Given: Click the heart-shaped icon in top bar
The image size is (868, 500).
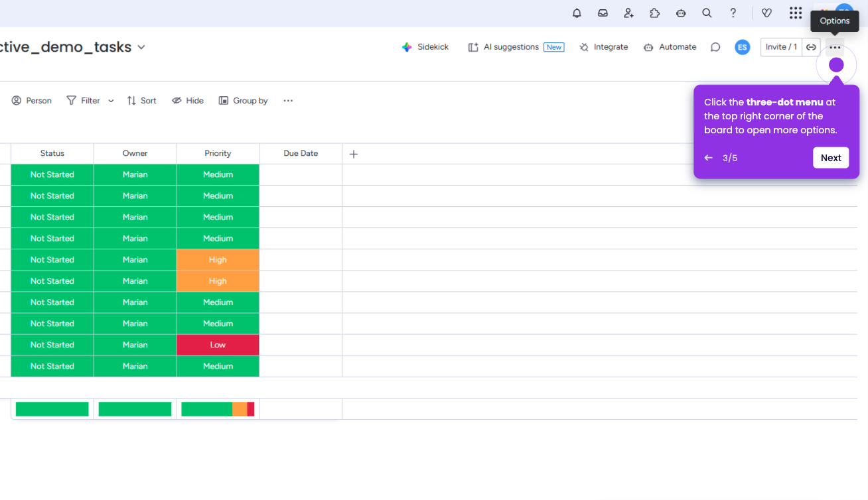Looking at the screenshot, I should 766,13.
